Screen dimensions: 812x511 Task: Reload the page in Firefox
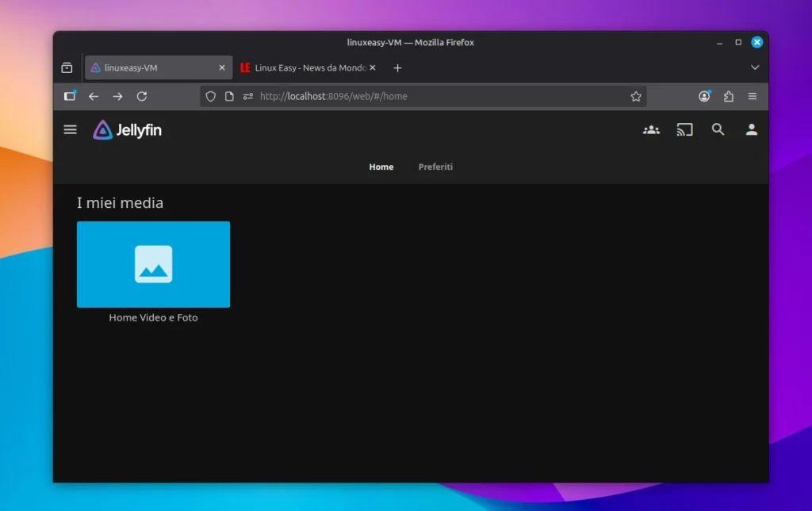(142, 96)
